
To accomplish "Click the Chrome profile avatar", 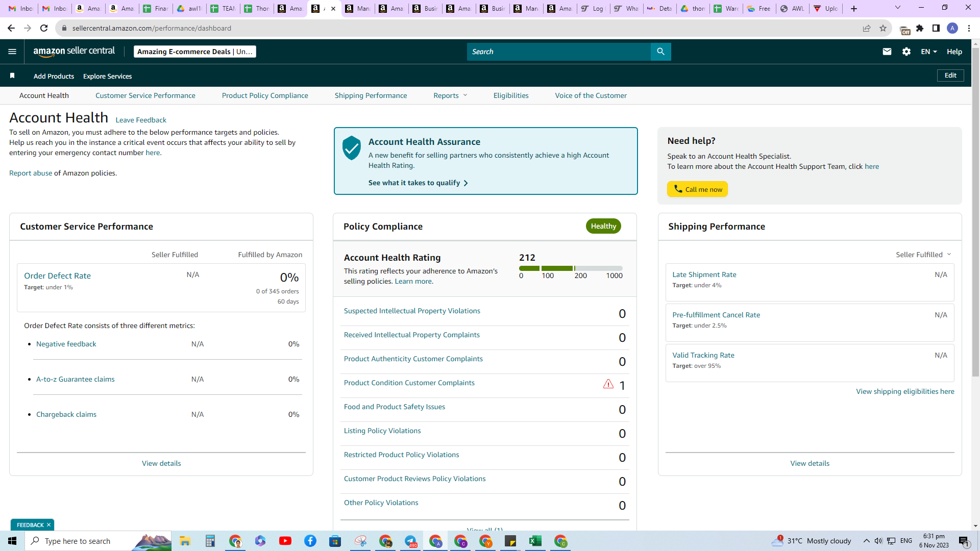I will click(952, 28).
